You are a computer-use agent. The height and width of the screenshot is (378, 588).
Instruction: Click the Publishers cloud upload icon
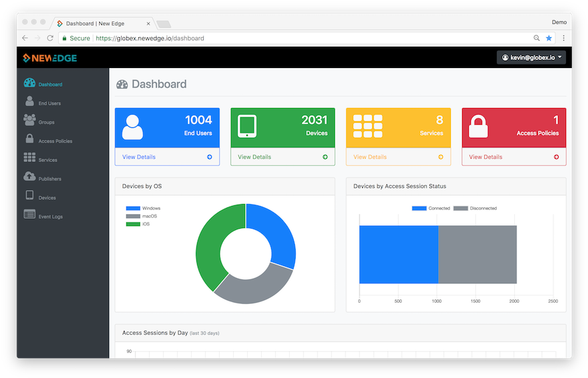point(29,177)
